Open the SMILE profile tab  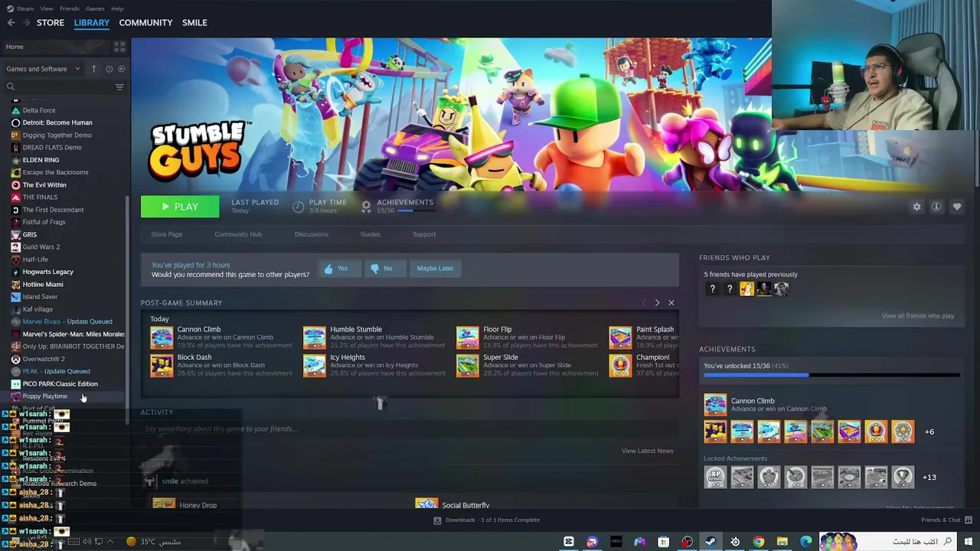coord(194,23)
